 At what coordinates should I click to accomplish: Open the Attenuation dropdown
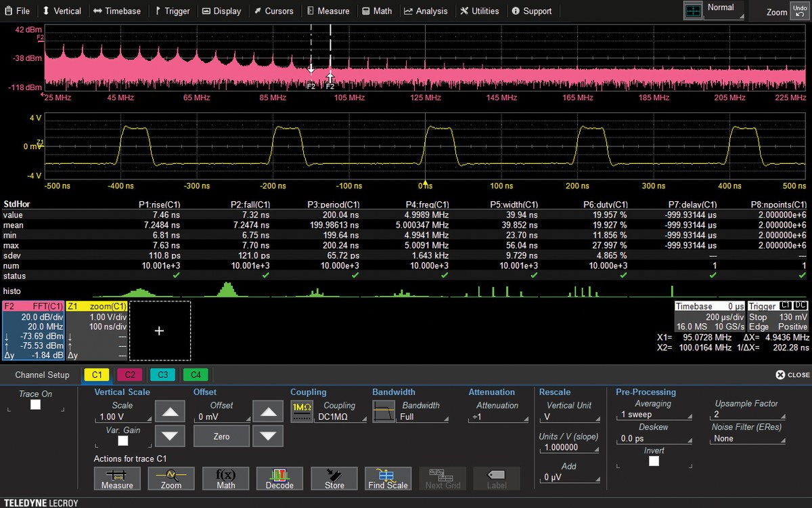(x=498, y=417)
